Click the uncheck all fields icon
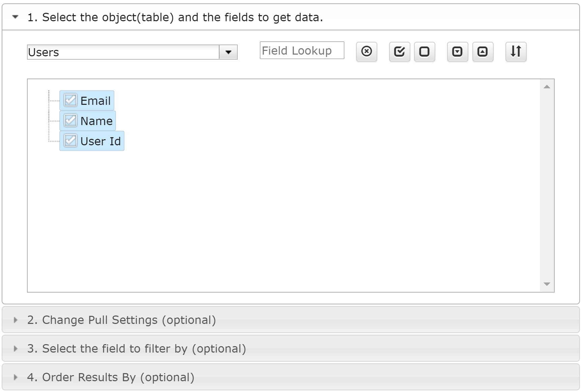583x392 pixels. click(x=425, y=52)
